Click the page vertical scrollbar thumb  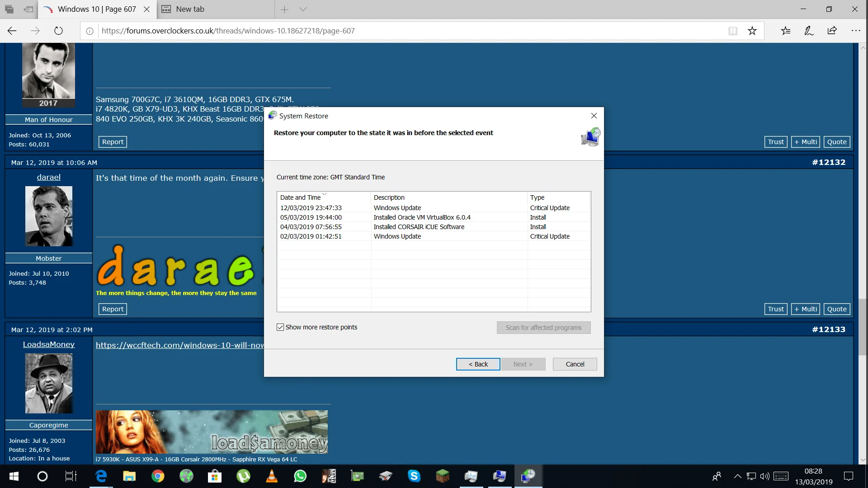[x=863, y=327]
